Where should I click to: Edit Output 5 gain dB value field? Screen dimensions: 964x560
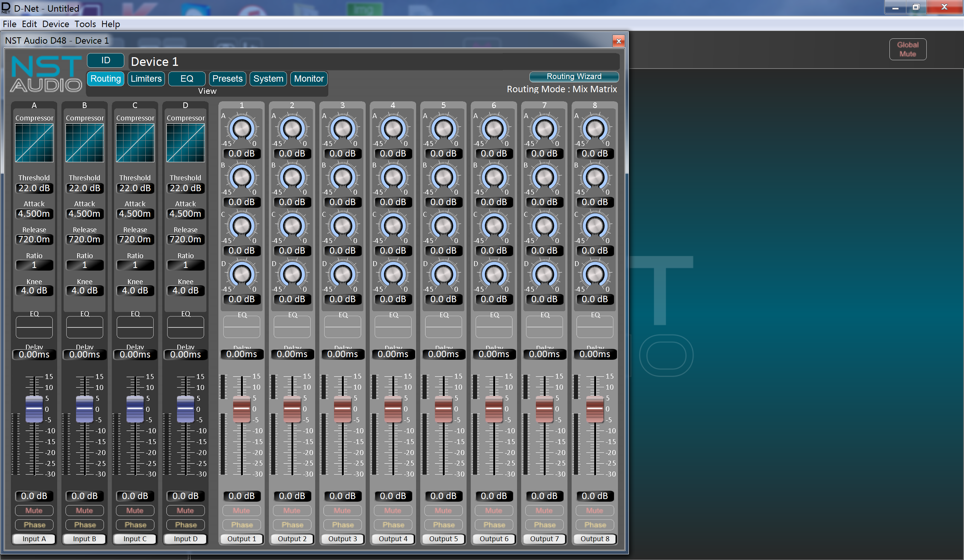point(443,496)
